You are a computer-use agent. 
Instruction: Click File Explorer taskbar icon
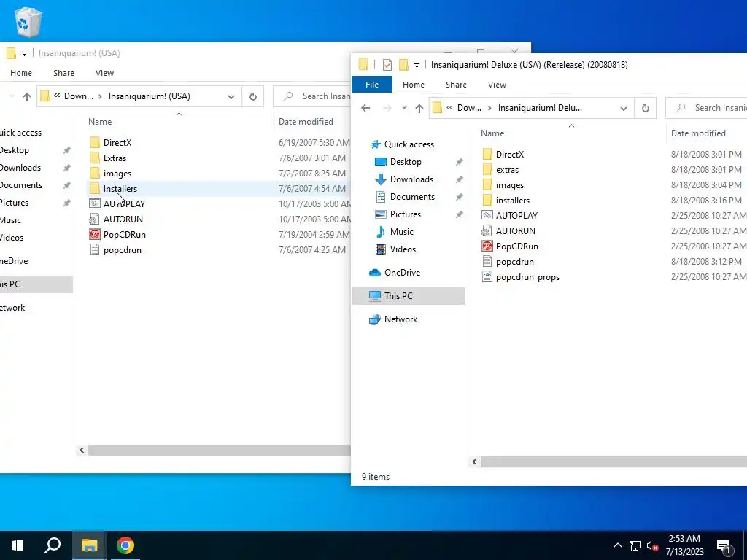coord(89,545)
